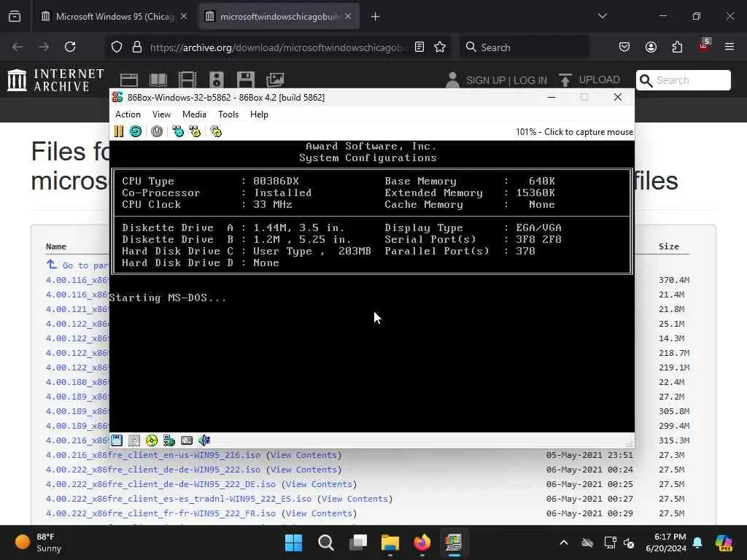Open Firefox hamburger application menu
Screen dimensions: 747x560
pos(729,47)
